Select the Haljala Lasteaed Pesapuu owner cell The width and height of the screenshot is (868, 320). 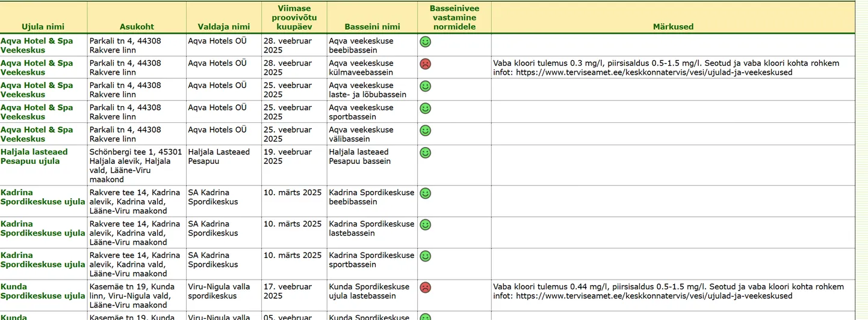coord(224,166)
